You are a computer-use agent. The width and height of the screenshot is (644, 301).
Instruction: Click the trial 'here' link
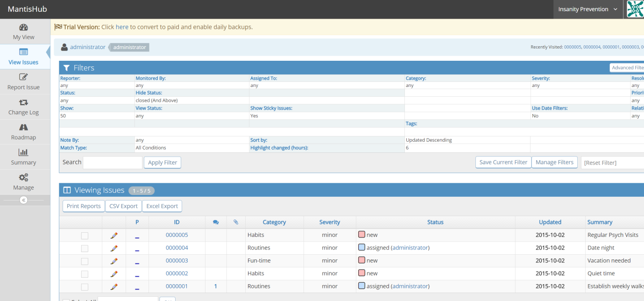click(x=122, y=27)
